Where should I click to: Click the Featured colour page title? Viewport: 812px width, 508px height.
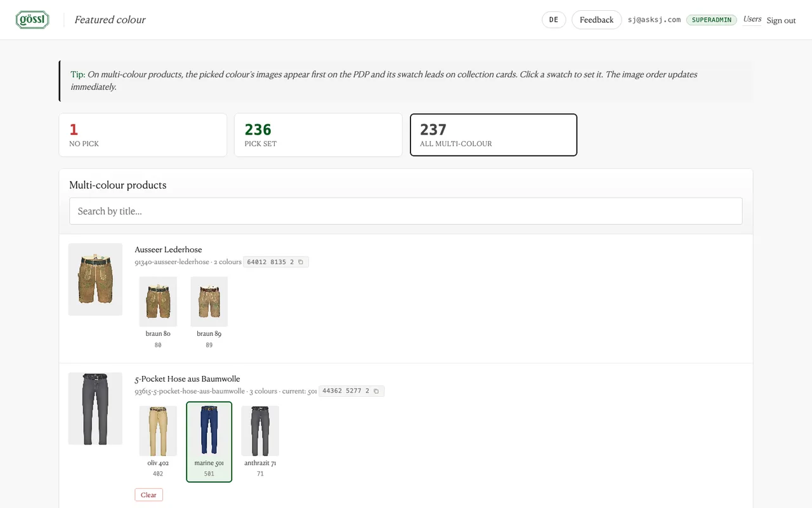click(x=110, y=20)
